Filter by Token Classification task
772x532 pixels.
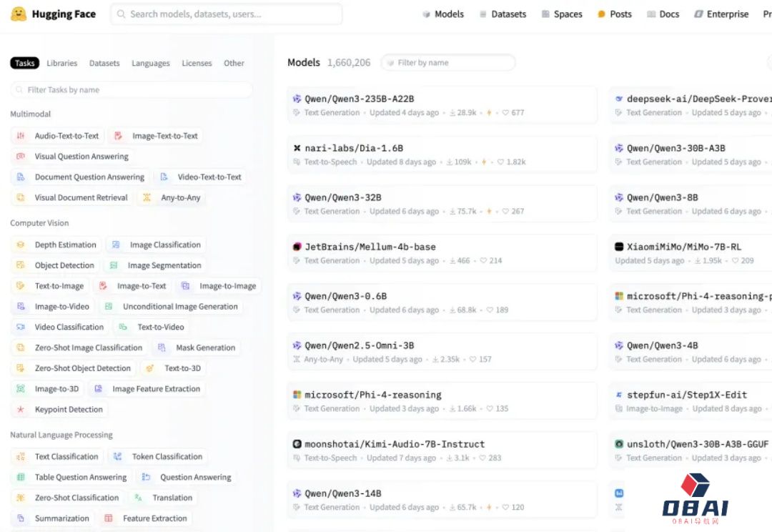(157, 457)
